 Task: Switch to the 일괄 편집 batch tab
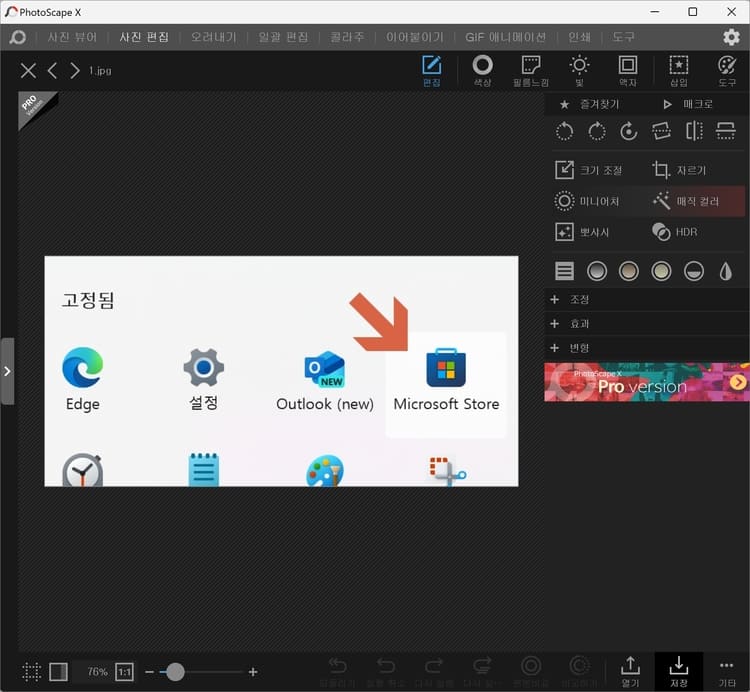(x=283, y=37)
